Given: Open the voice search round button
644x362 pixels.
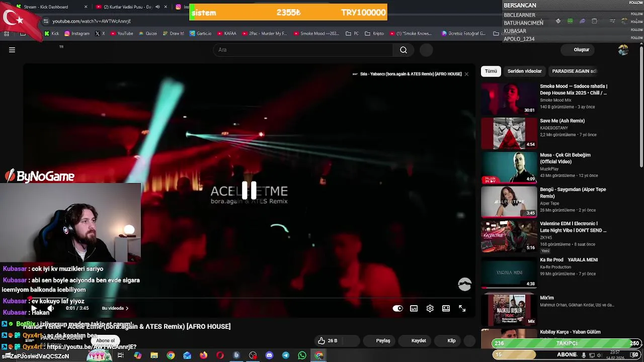Looking at the screenshot, I should (x=426, y=50).
